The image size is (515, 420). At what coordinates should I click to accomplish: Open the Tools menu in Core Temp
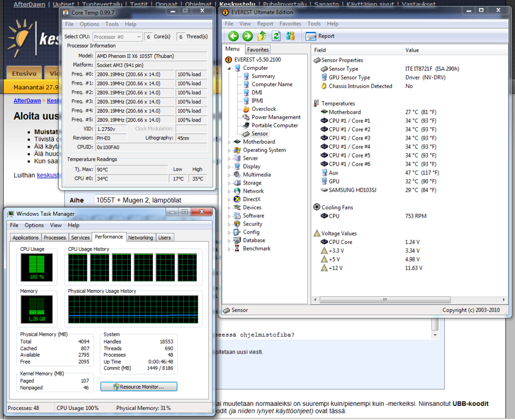coord(112,24)
